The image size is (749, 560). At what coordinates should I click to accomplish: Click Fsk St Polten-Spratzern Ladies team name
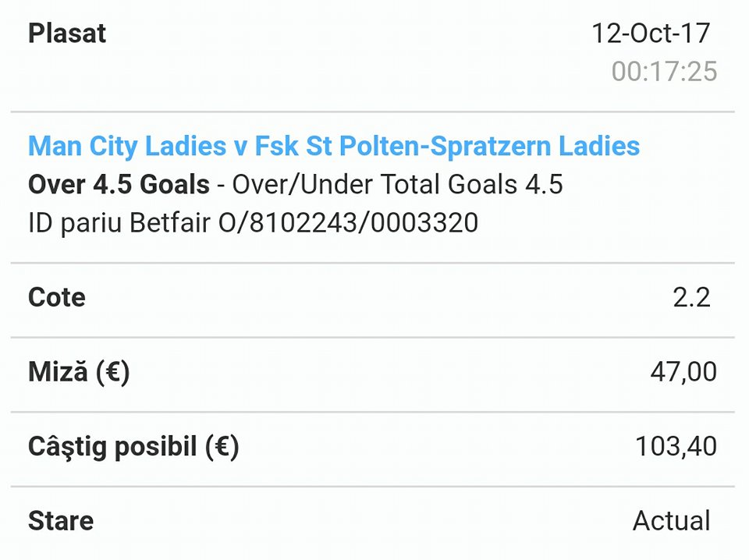[x=447, y=146]
